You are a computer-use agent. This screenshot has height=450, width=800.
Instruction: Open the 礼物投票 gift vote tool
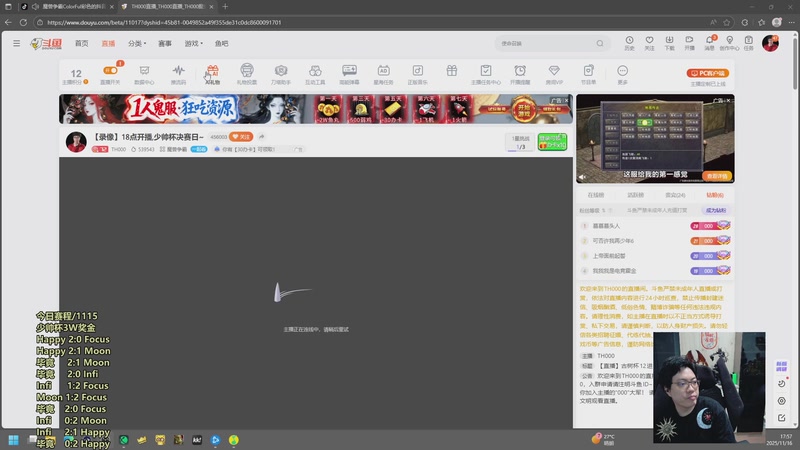pyautogui.click(x=247, y=74)
